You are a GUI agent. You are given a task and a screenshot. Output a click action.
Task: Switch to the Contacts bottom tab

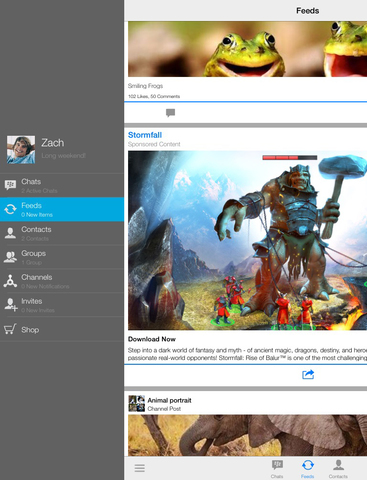coord(338,469)
